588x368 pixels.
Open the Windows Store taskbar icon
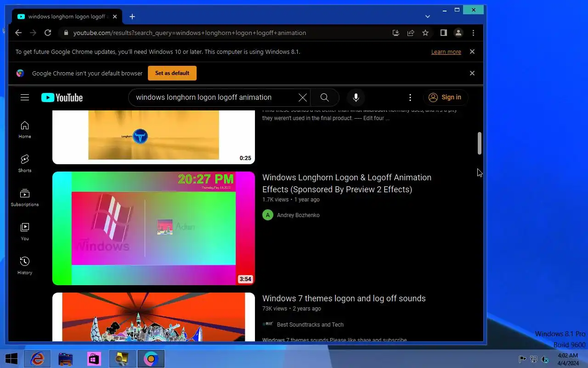(x=94, y=359)
